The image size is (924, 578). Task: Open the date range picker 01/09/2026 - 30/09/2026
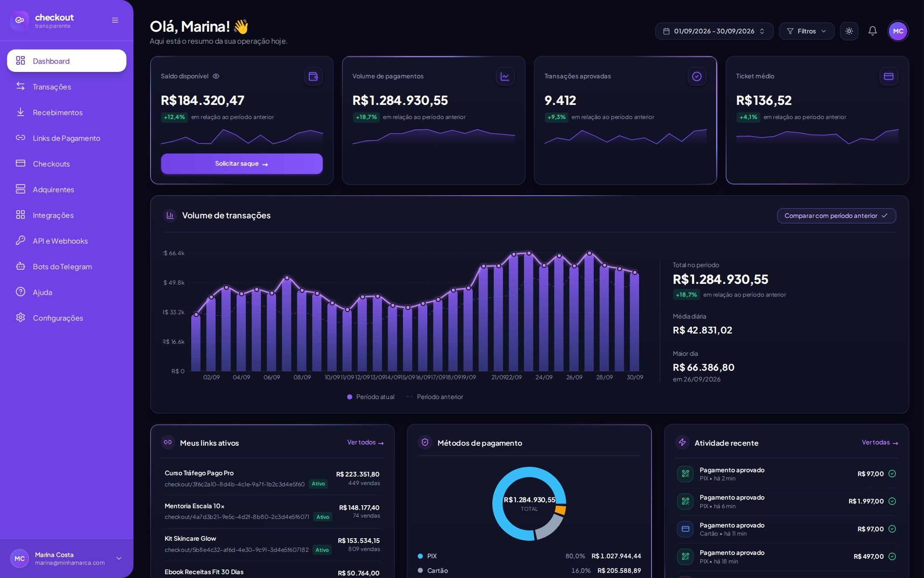pos(714,31)
